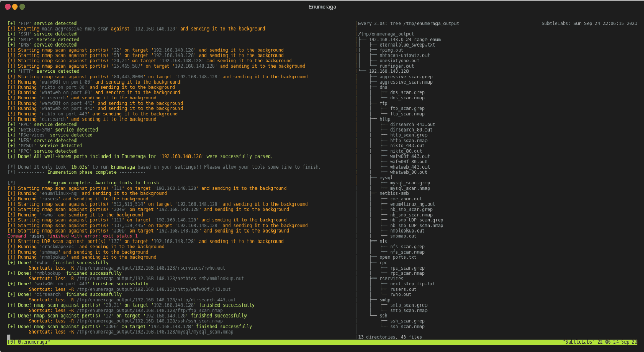Click the red 'Command rusers finished with error' line
The width and height of the screenshot is (644, 352).
(x=73, y=236)
